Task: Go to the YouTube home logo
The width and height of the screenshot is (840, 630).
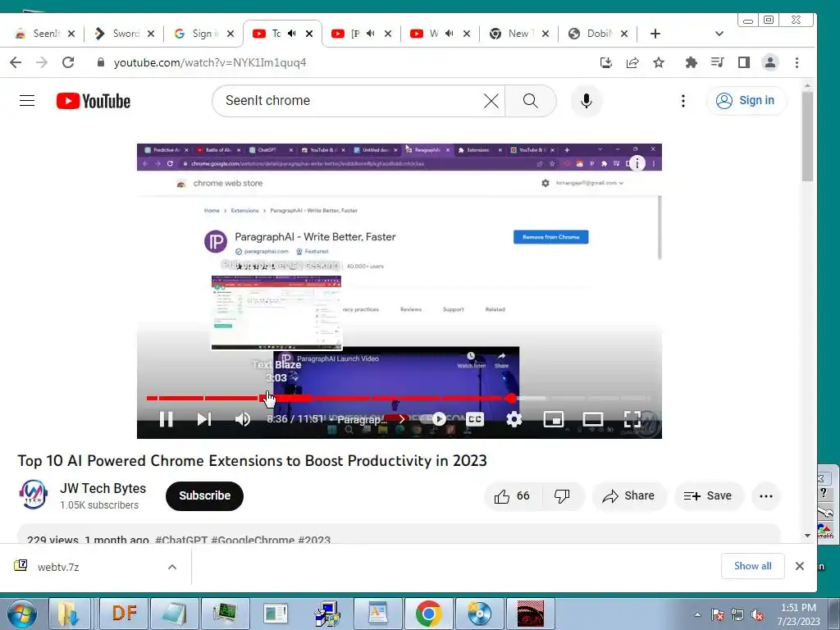Action: coord(94,101)
